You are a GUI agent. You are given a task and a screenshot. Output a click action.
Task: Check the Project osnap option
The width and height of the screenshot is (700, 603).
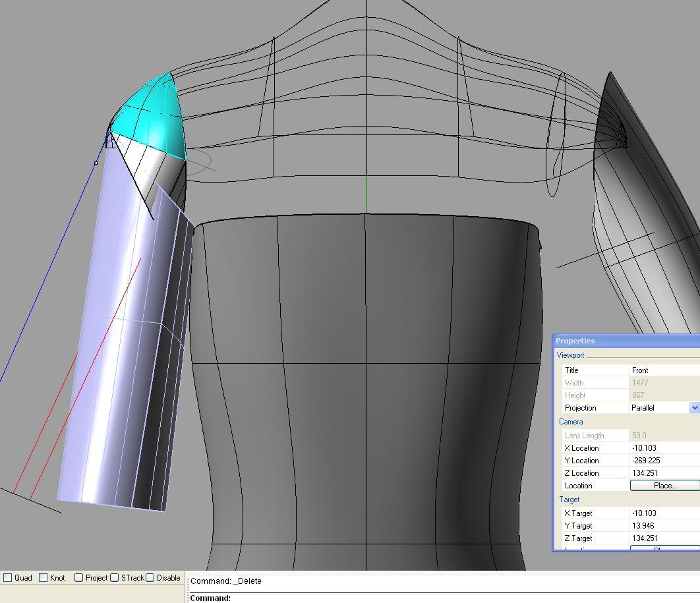79,578
